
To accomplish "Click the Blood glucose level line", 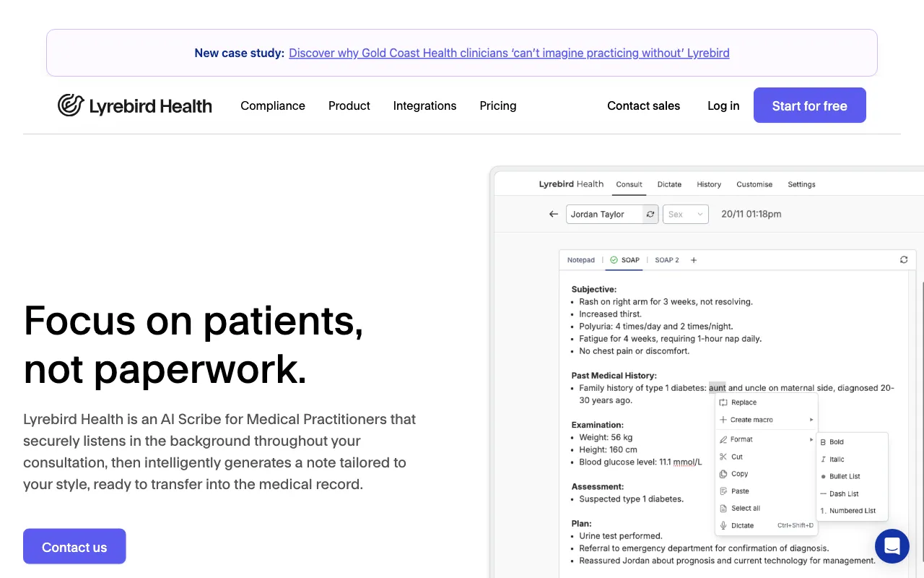I will click(x=640, y=462).
